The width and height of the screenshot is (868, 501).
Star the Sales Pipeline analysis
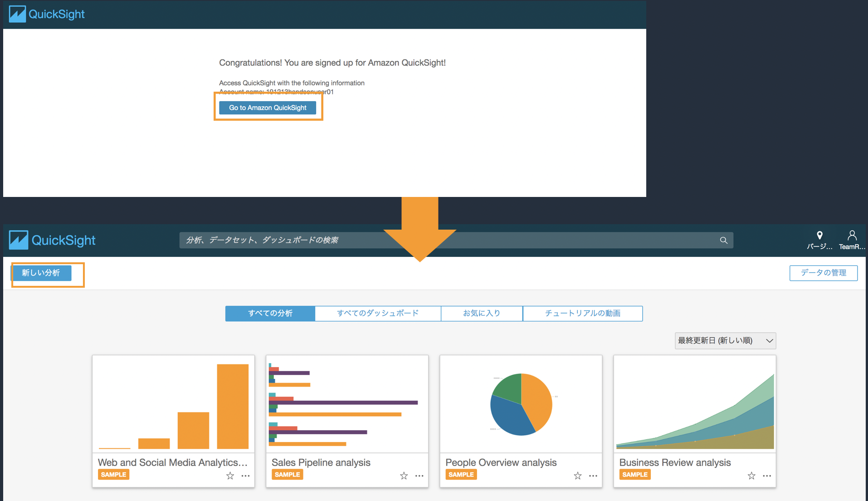coord(404,476)
